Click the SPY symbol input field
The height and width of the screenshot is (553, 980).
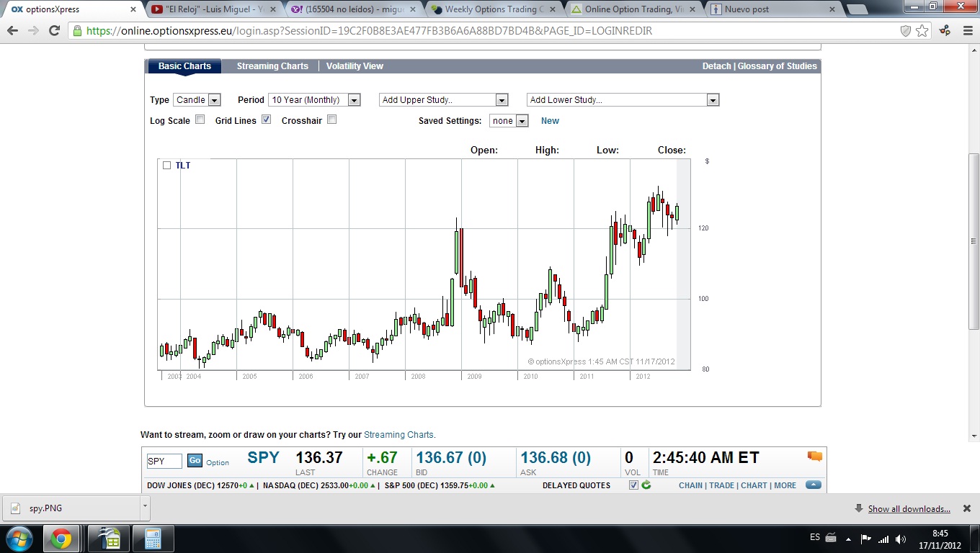tap(164, 461)
